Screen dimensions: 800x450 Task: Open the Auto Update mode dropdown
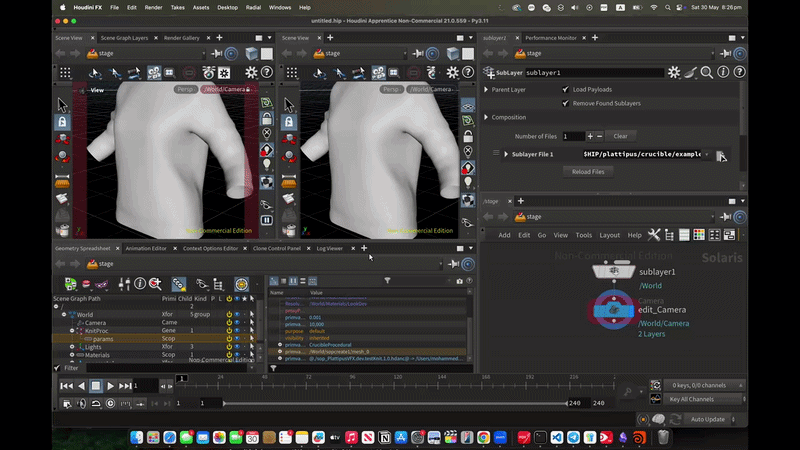[711, 419]
